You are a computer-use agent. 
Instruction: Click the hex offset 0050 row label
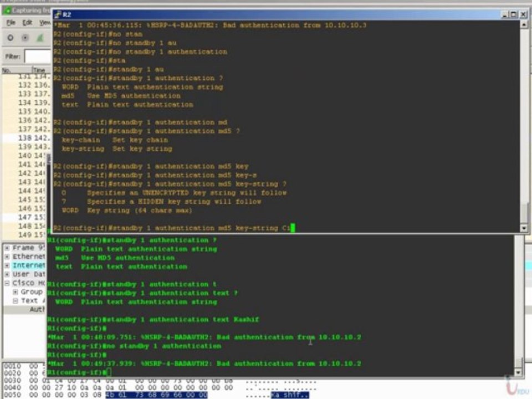pyautogui.click(x=12, y=395)
